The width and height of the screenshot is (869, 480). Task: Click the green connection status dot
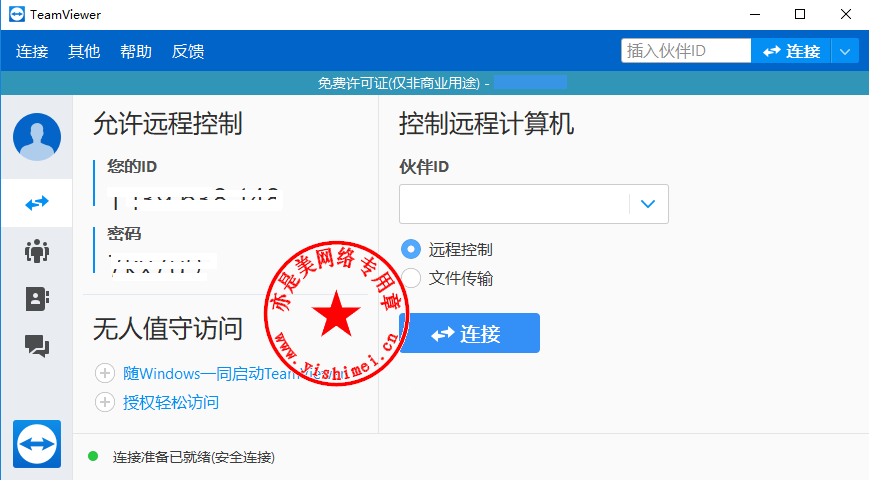[93, 456]
